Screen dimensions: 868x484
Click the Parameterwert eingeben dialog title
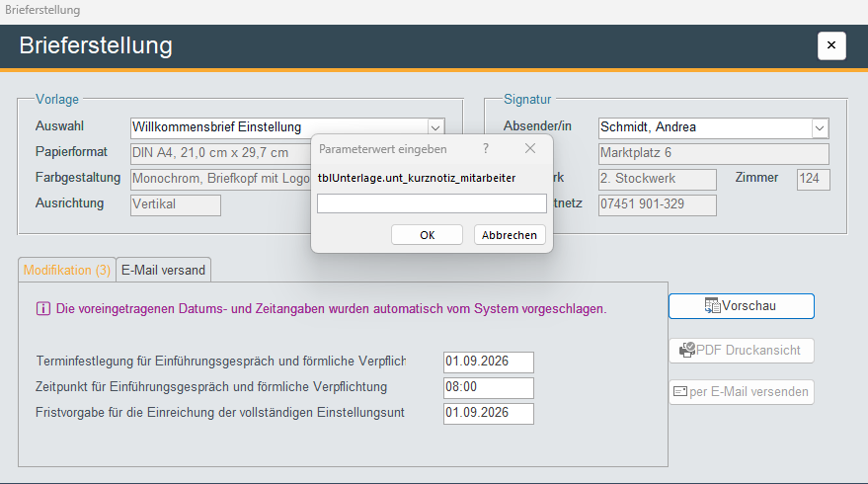tap(382, 149)
